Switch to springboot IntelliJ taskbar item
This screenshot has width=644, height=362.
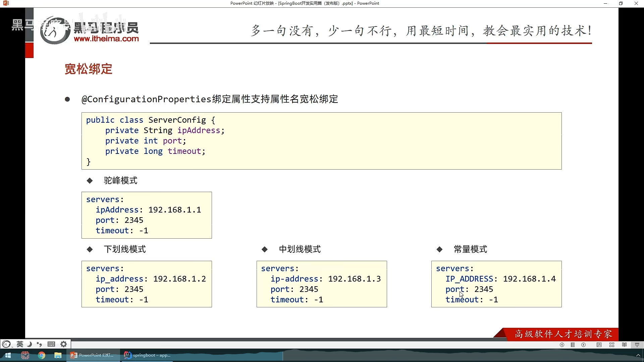148,355
